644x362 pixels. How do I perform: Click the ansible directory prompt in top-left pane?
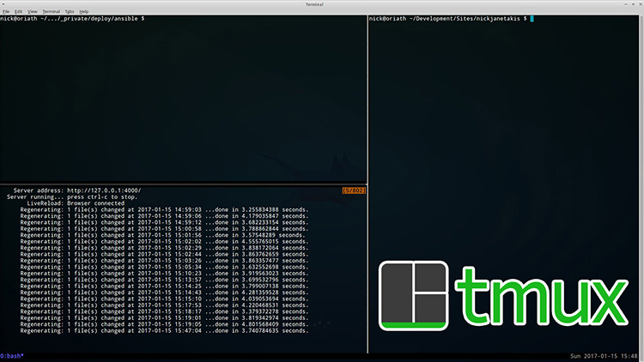click(x=72, y=19)
